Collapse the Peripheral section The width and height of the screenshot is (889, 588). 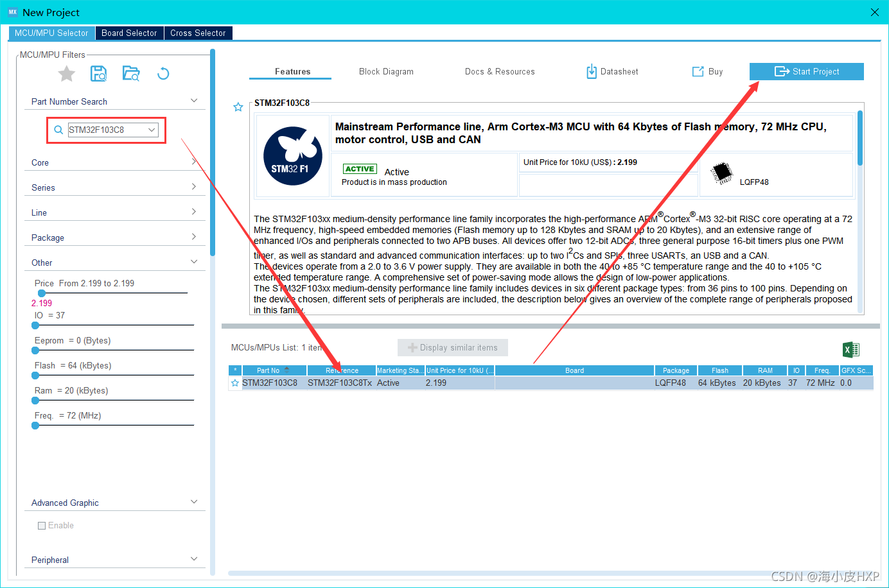[x=194, y=558]
